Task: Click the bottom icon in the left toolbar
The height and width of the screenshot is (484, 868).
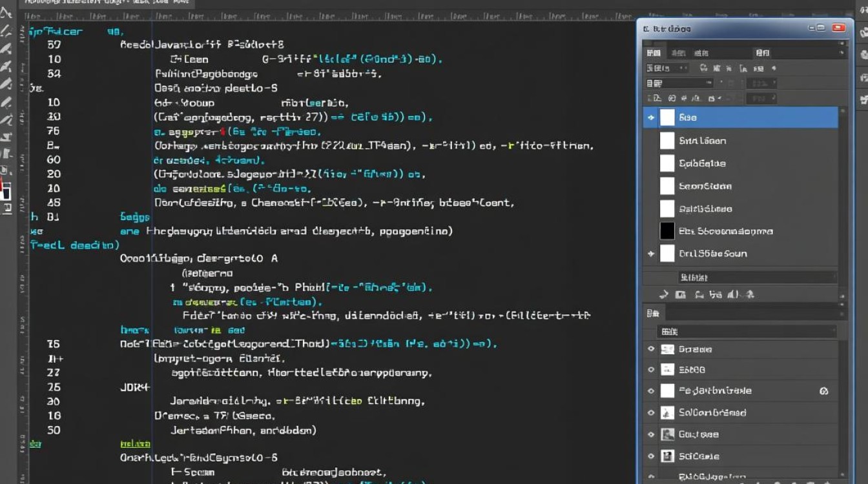Action: pyautogui.click(x=6, y=208)
